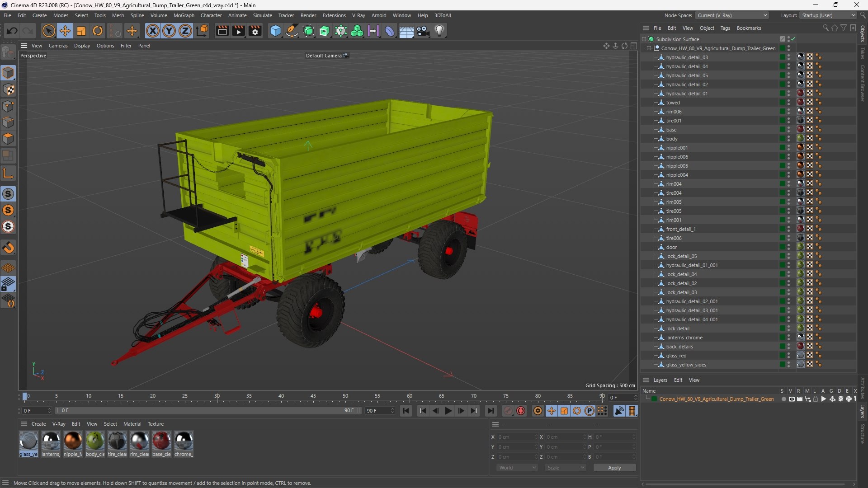Render to Picture Viewer icon

click(x=238, y=31)
